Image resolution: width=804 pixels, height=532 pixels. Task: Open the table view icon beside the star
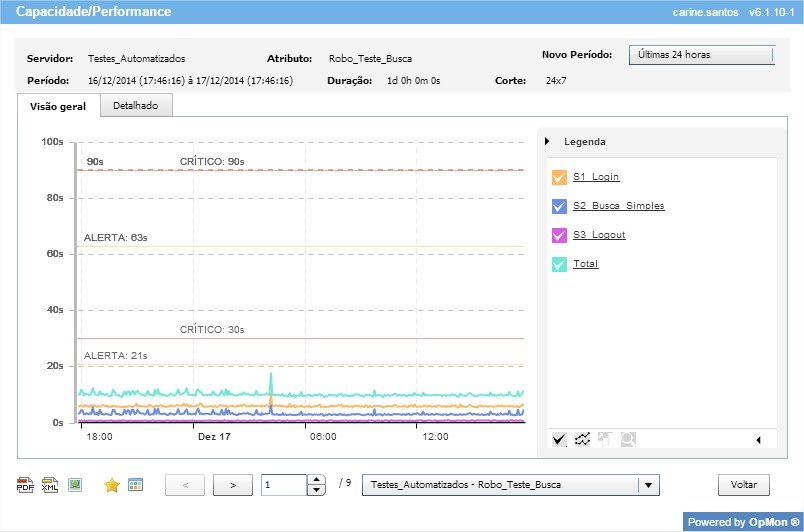[135, 485]
